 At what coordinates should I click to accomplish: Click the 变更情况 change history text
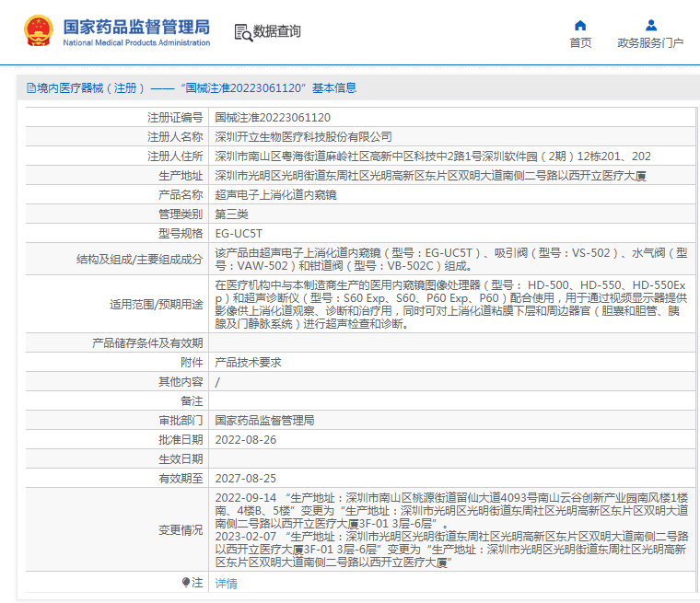coord(452,529)
